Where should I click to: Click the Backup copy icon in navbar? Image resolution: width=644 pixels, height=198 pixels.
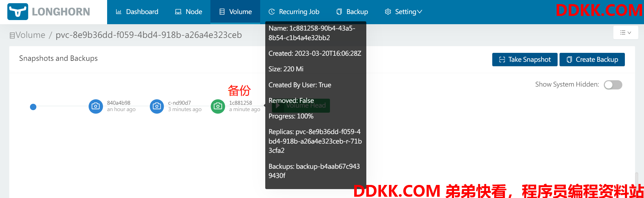[339, 12]
